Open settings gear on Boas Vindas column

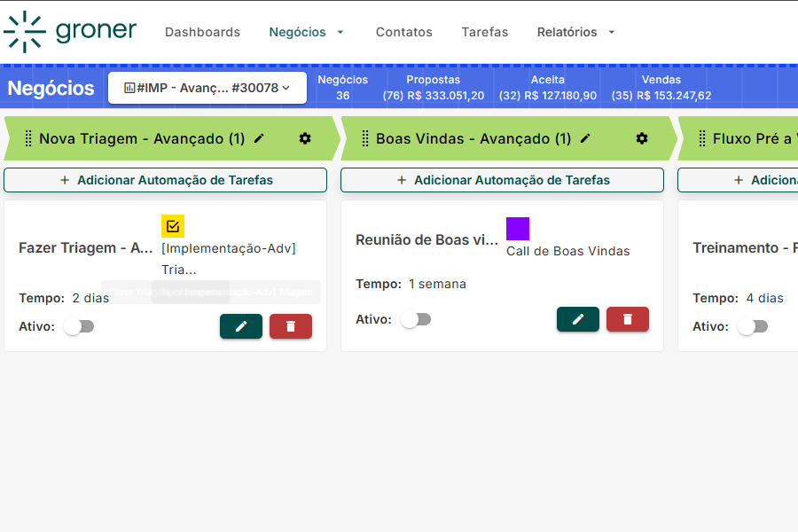[x=642, y=138]
